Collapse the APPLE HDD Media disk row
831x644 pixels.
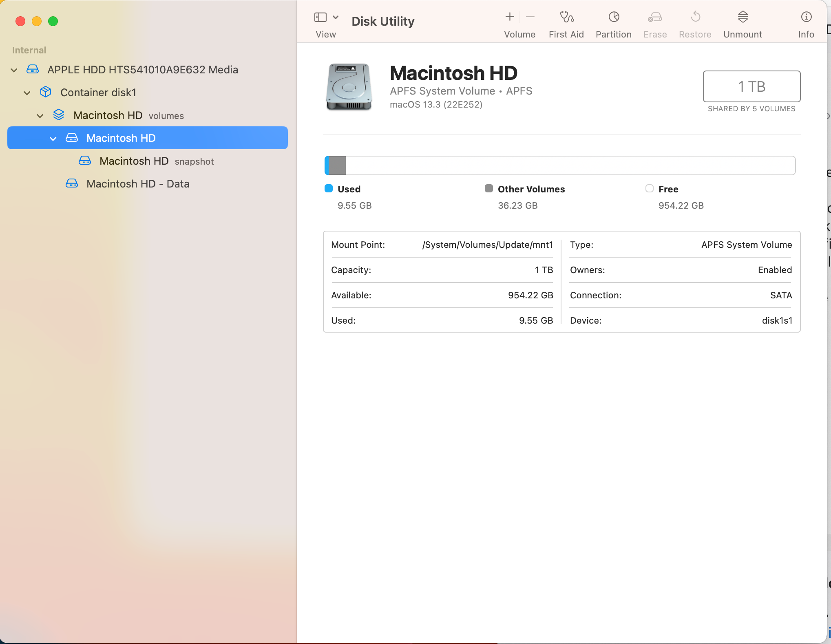pos(14,70)
